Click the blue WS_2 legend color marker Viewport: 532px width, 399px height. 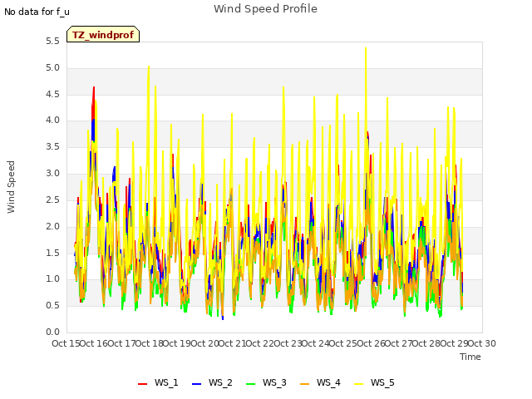(197, 384)
